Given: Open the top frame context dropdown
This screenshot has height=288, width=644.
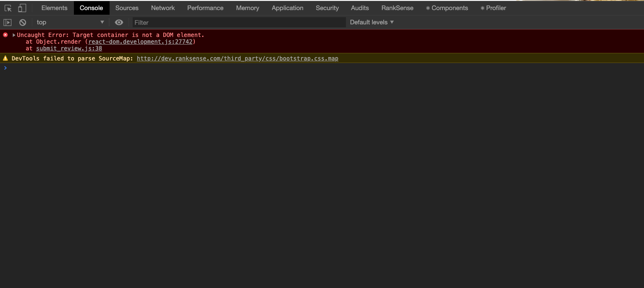Looking at the screenshot, I should click(69, 22).
